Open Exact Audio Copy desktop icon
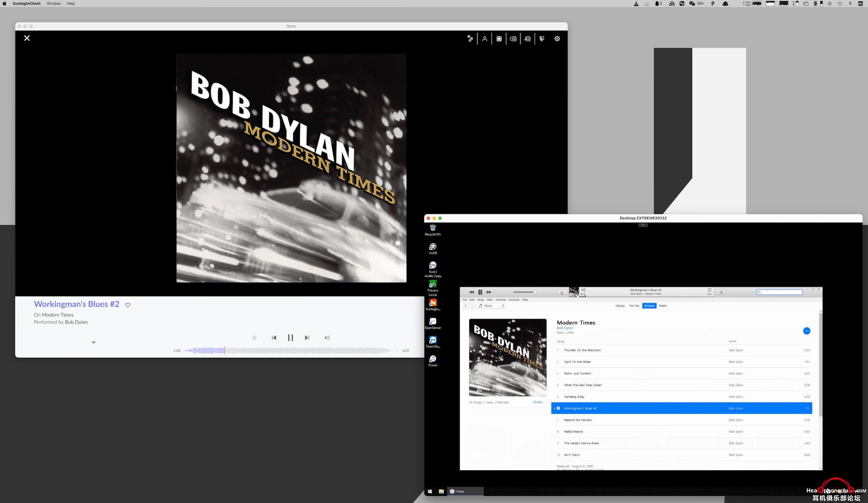The width and height of the screenshot is (868, 503). 433,270
